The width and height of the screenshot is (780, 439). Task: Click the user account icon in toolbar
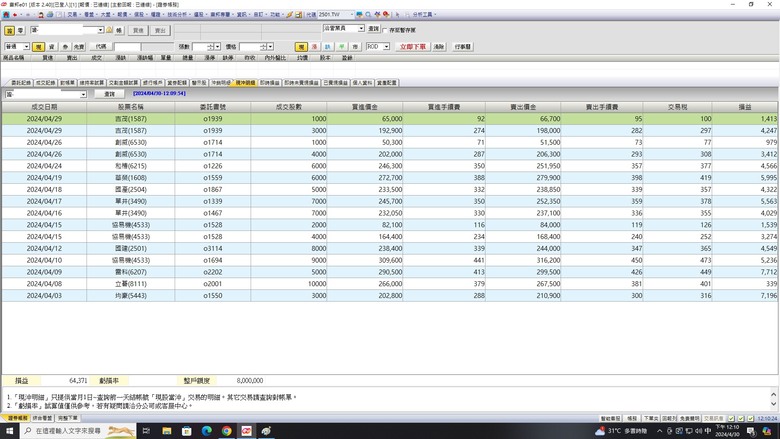point(41,14)
